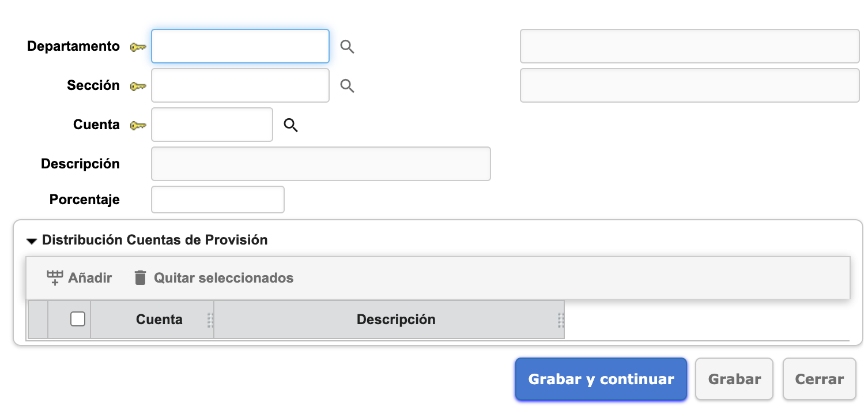Click the key icon beside Sección
The image size is (868, 406).
coord(138,86)
